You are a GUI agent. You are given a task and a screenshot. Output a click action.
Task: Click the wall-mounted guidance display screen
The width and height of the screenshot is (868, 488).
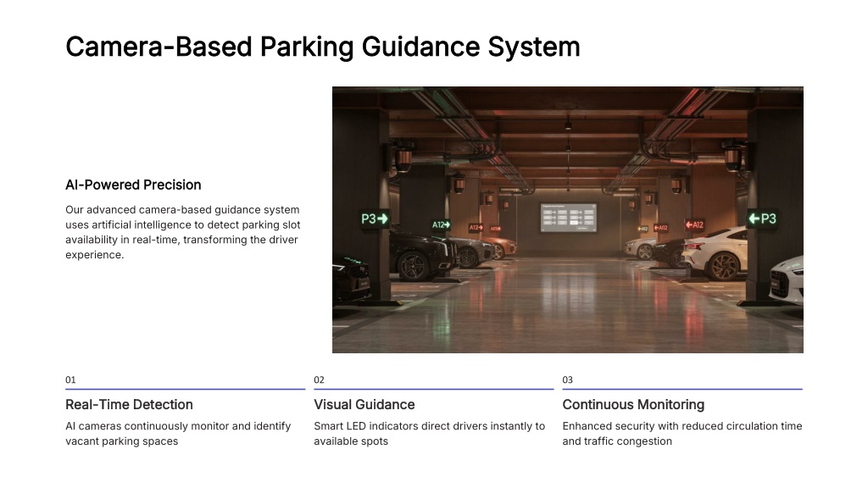[x=568, y=218]
